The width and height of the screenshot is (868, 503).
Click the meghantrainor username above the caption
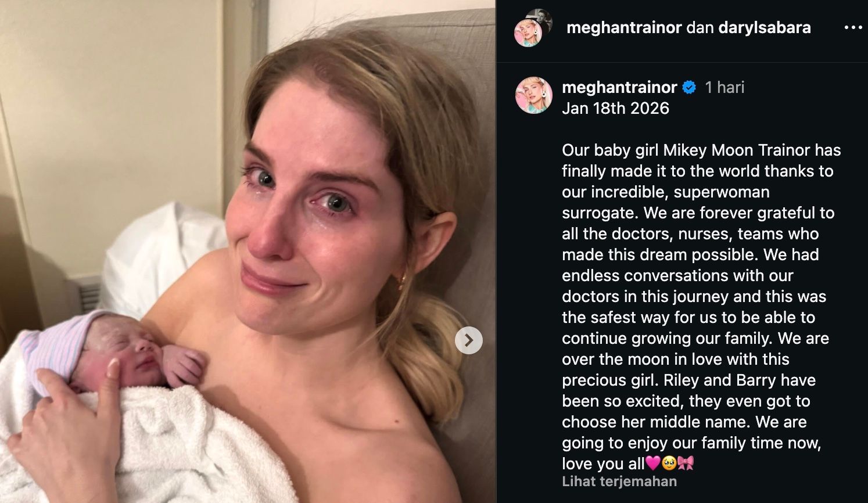[x=619, y=87]
